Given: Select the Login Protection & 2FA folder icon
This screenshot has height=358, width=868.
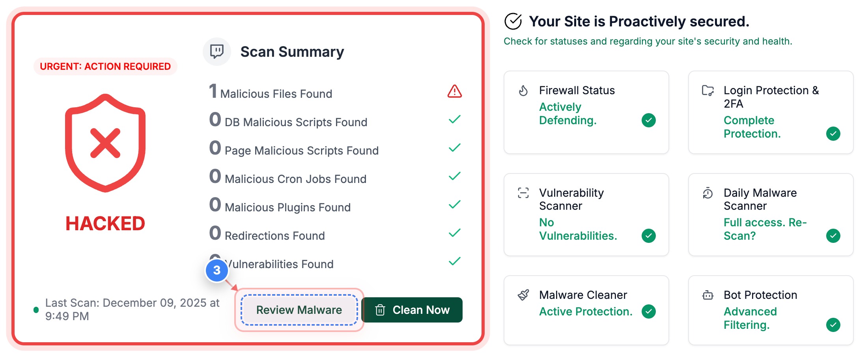Looking at the screenshot, I should click(708, 90).
